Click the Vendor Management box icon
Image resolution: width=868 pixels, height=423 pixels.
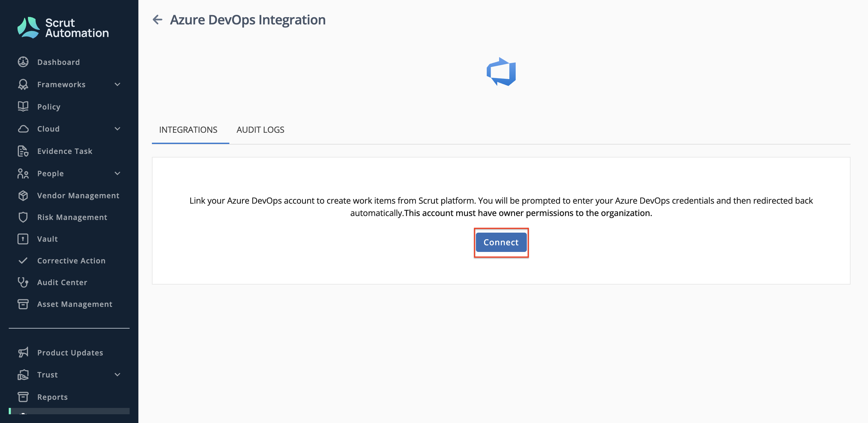(23, 196)
